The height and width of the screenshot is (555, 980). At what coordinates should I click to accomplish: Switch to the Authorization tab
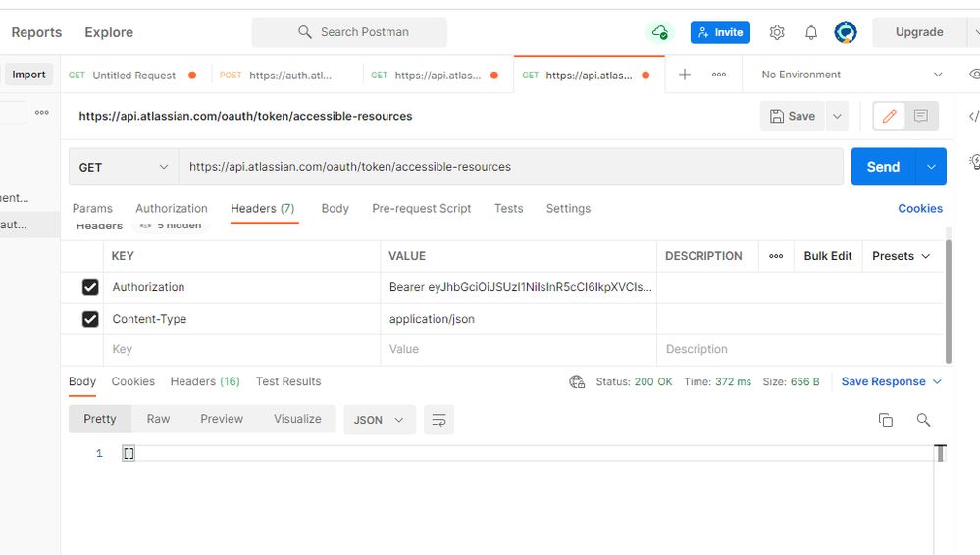(x=172, y=208)
